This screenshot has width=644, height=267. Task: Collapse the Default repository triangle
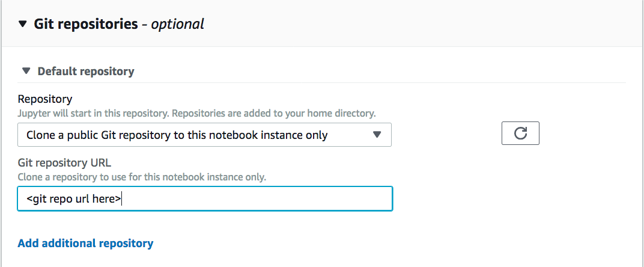coord(26,71)
